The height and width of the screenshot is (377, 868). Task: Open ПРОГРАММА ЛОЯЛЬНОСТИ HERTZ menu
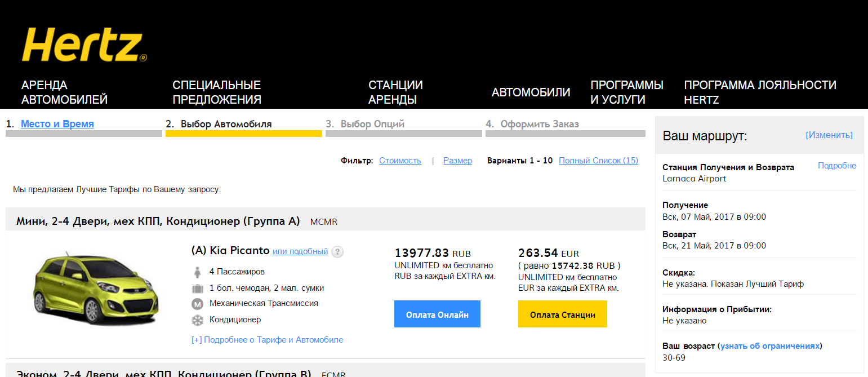point(760,92)
